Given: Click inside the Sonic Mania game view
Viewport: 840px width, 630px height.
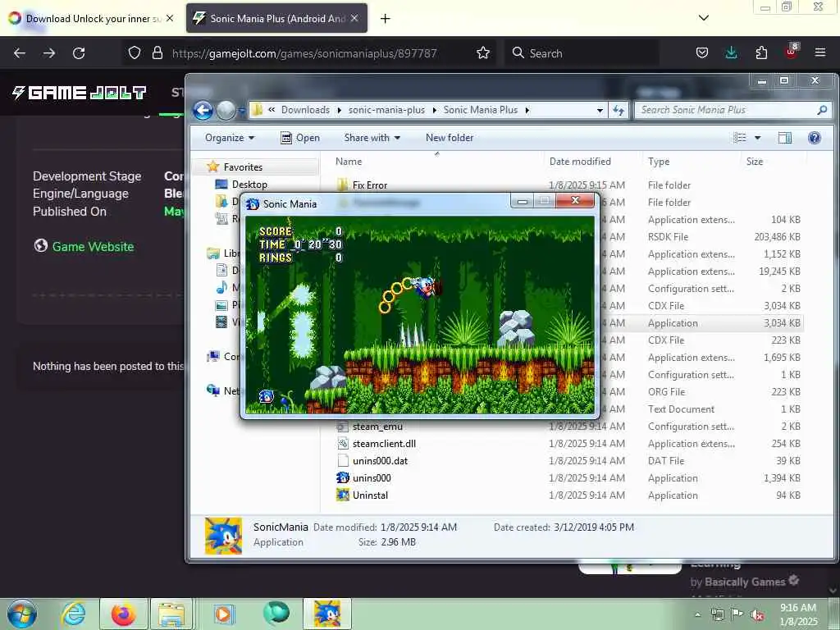Looking at the screenshot, I should (x=420, y=315).
